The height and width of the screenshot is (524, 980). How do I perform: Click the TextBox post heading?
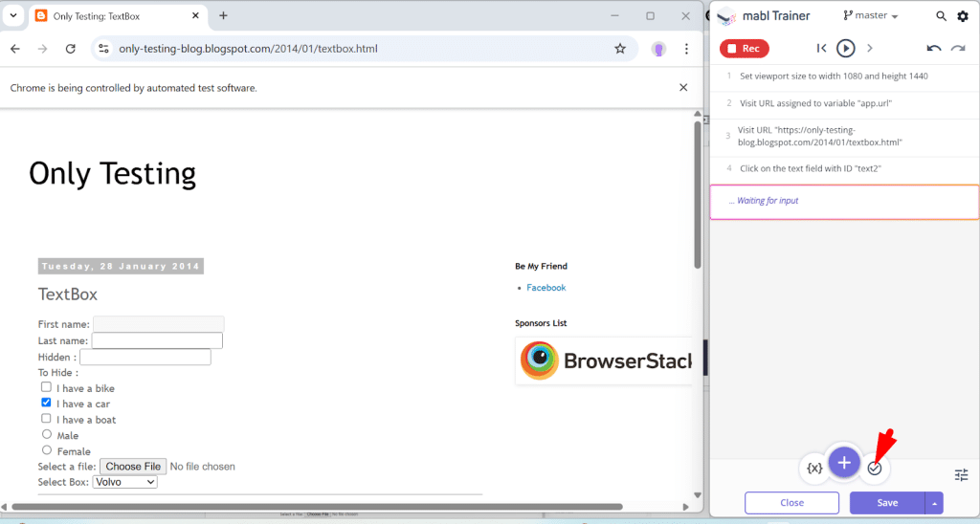pyautogui.click(x=68, y=295)
